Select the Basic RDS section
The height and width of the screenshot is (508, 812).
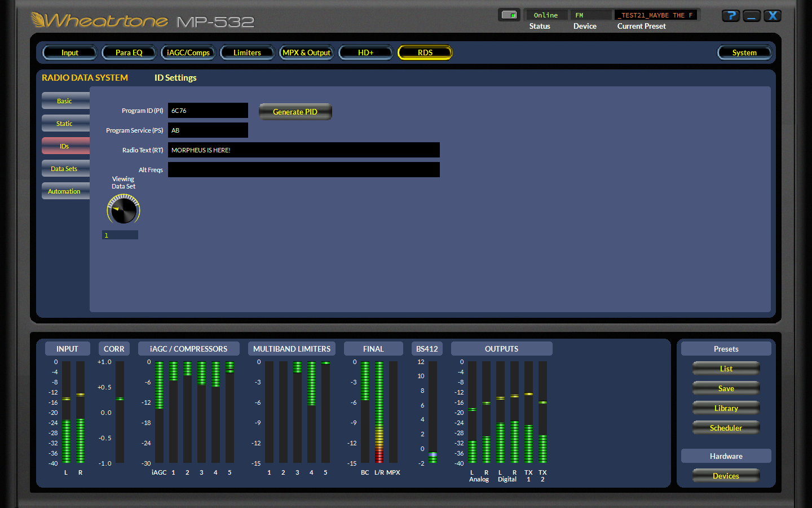65,100
